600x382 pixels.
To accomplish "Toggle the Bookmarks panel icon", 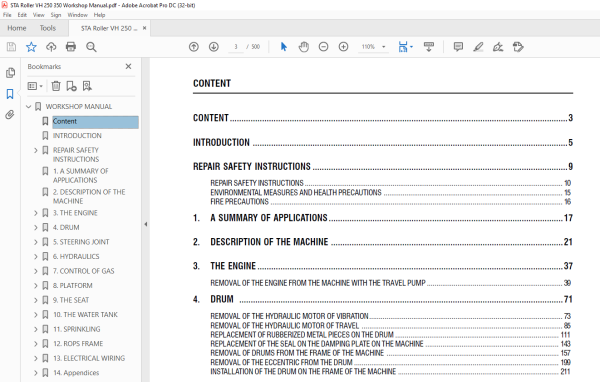I will (10, 94).
